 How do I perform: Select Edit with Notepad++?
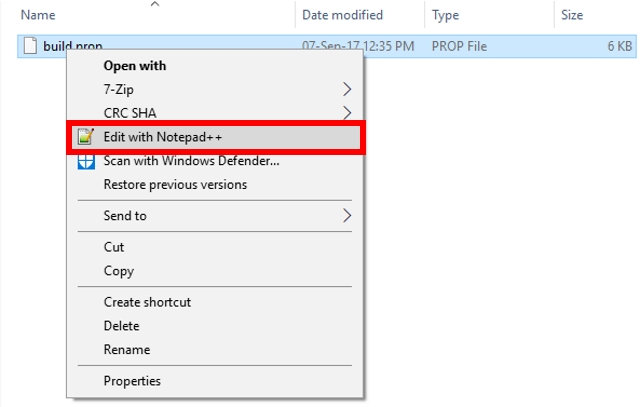pyautogui.click(x=162, y=137)
